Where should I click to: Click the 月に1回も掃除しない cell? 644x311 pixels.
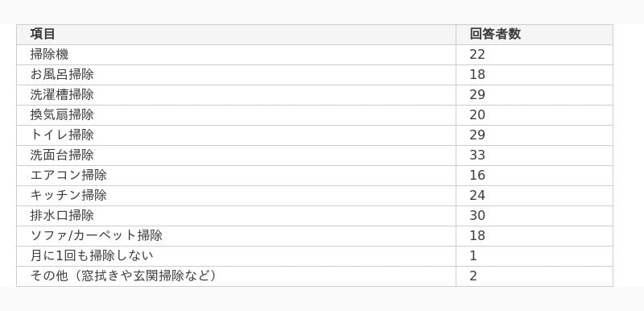point(236,256)
